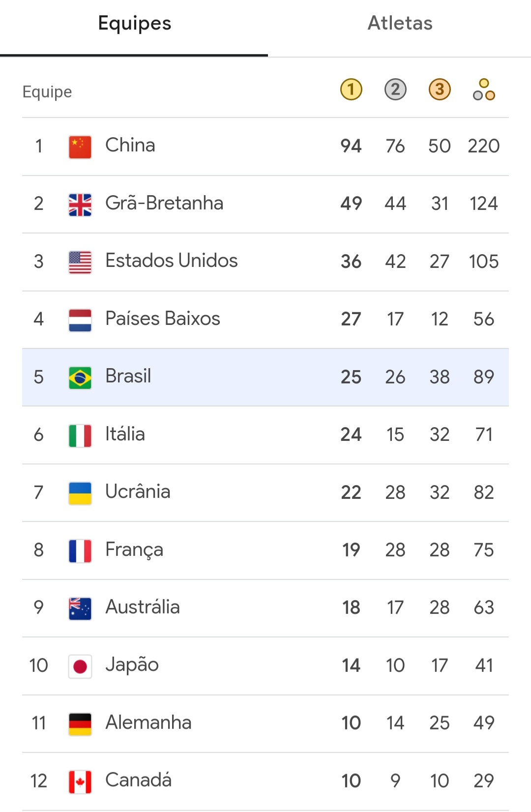Tap the China flag icon
This screenshot has width=531, height=812.
pyautogui.click(x=80, y=146)
